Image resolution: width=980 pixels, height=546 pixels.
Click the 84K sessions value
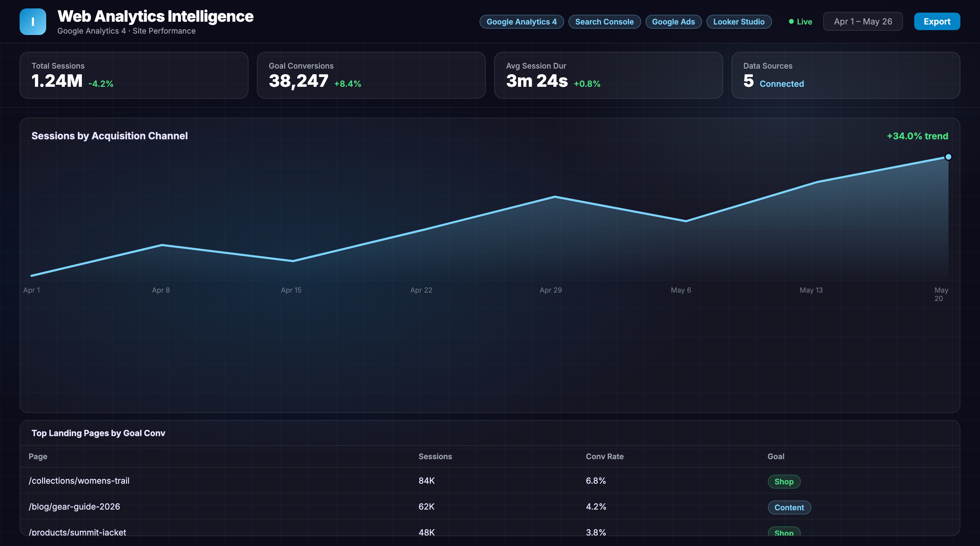[426, 481]
